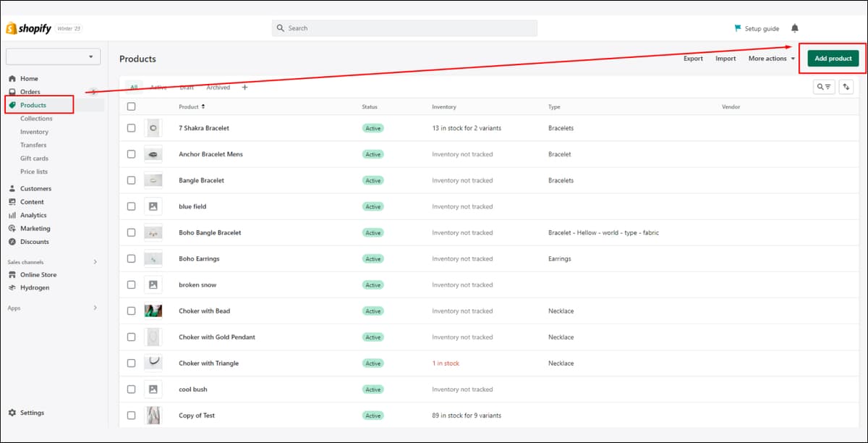Click the Customers person icon
868x443 pixels.
click(12, 188)
